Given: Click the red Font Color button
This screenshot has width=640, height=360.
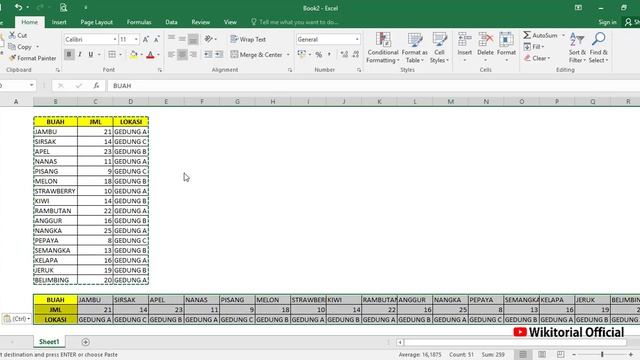Looking at the screenshot, I should coord(150,54).
